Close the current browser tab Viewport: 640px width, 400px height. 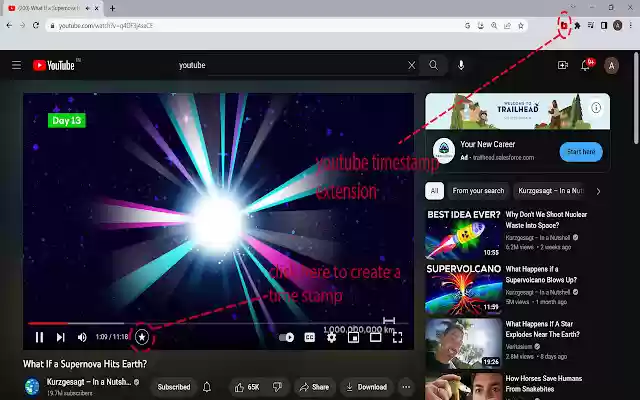pos(97,8)
